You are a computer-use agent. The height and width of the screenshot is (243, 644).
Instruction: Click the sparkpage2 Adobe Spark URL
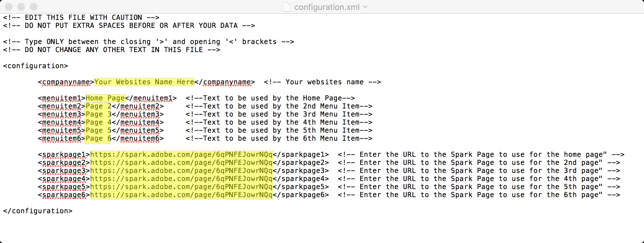[x=181, y=163]
